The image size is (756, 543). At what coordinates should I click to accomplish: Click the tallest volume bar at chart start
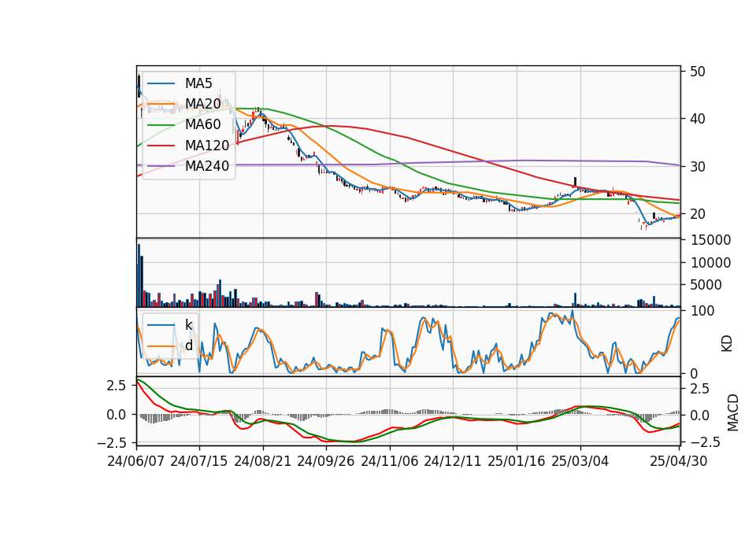139,275
